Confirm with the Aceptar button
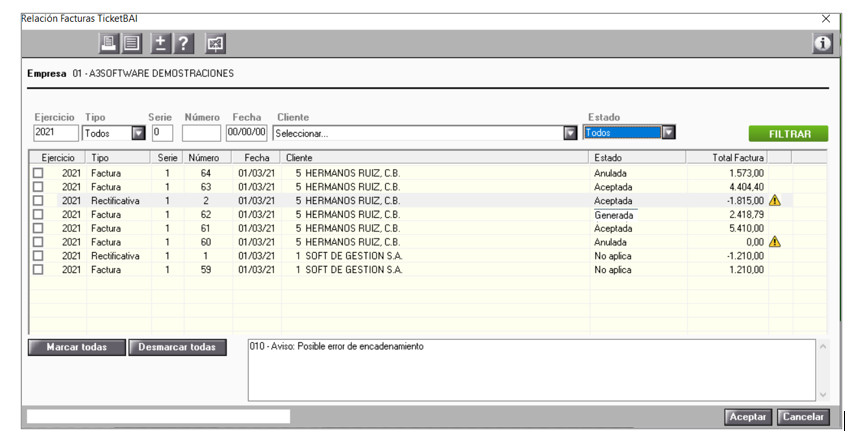This screenshot has width=858, height=437. point(747,417)
